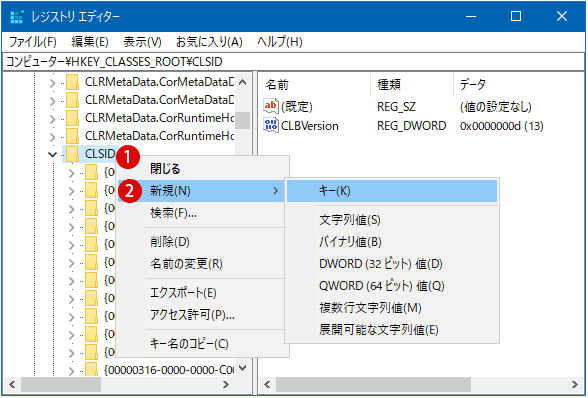
Task: Open the 表示(V) menu
Action: [142, 42]
